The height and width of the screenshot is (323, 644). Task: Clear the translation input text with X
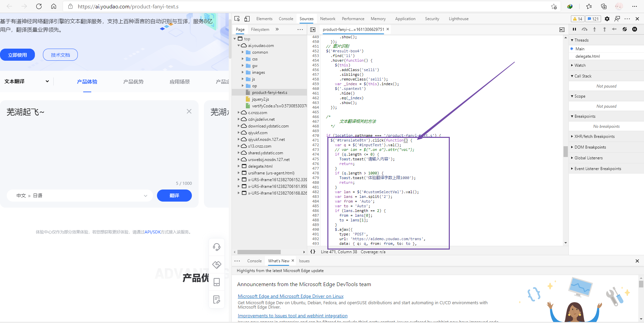tap(189, 111)
